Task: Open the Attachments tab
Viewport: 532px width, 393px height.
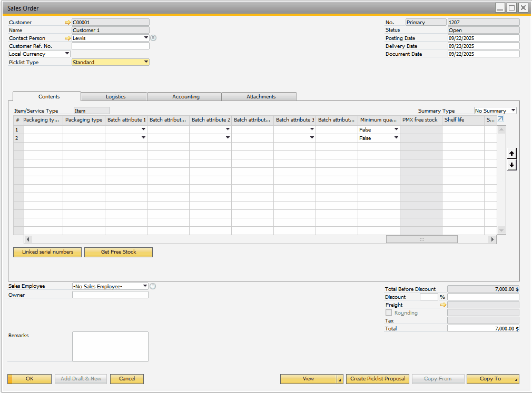Action: 261,97
